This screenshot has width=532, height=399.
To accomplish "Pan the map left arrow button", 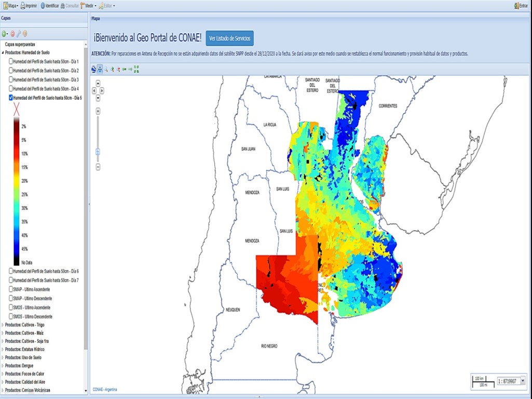I will [x=94, y=91].
